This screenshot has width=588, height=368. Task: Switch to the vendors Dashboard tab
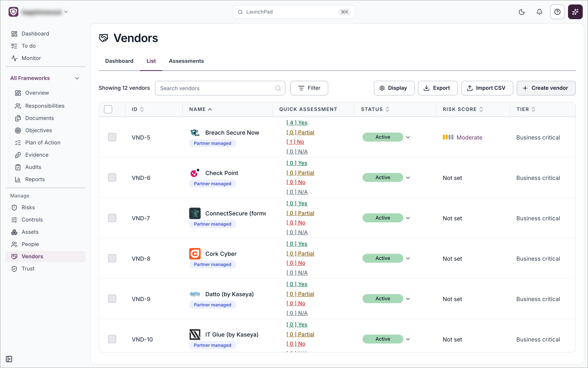point(119,61)
